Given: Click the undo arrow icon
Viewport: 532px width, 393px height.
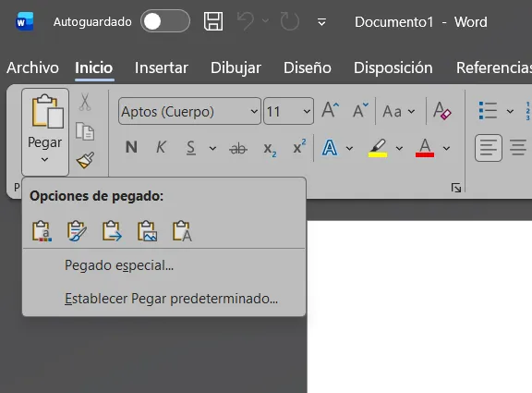Looking at the screenshot, I should [x=246, y=21].
